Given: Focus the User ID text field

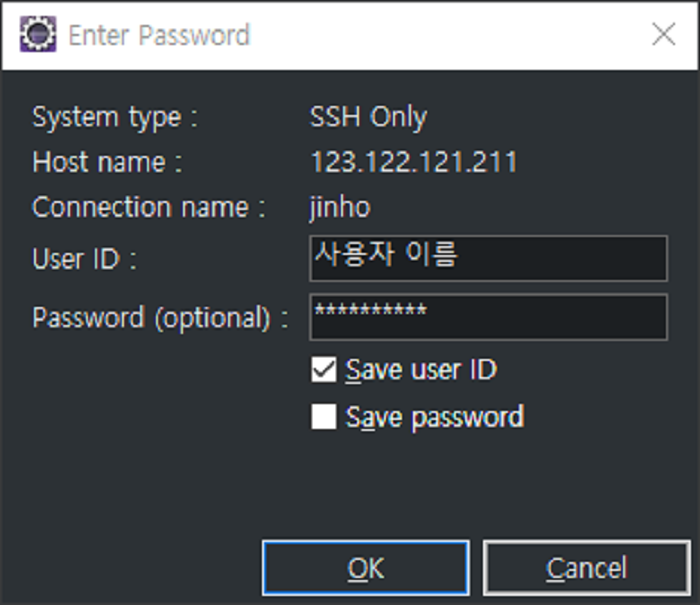Looking at the screenshot, I should [488, 258].
